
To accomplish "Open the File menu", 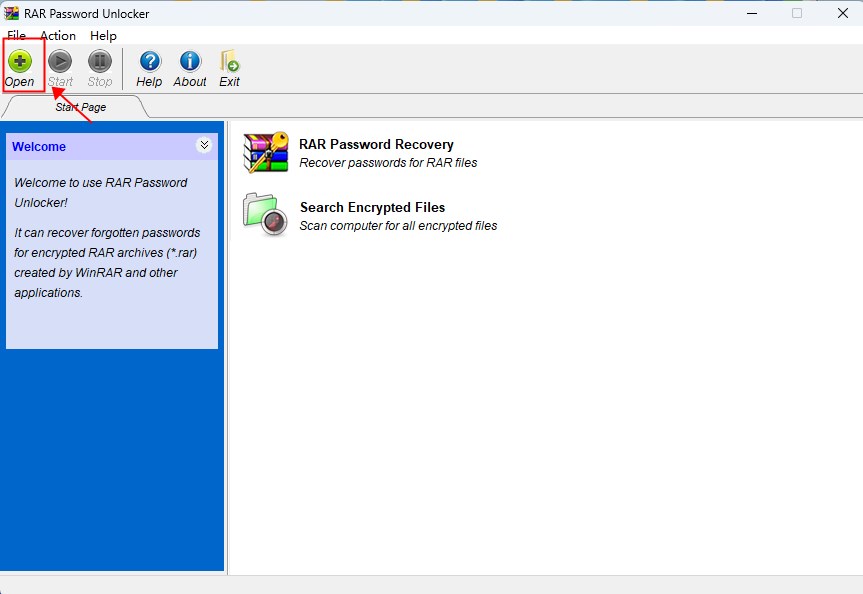I will point(16,35).
